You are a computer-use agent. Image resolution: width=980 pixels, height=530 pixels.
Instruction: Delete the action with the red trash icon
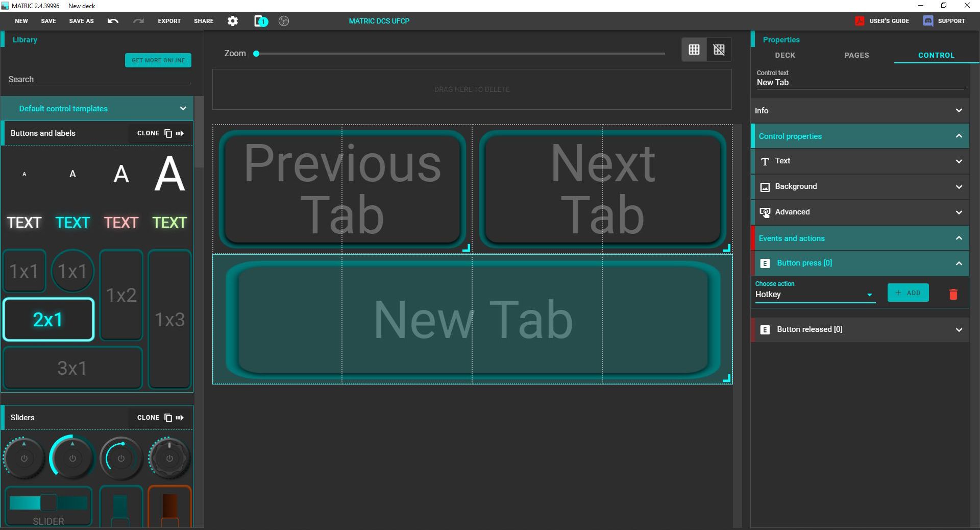(x=953, y=294)
